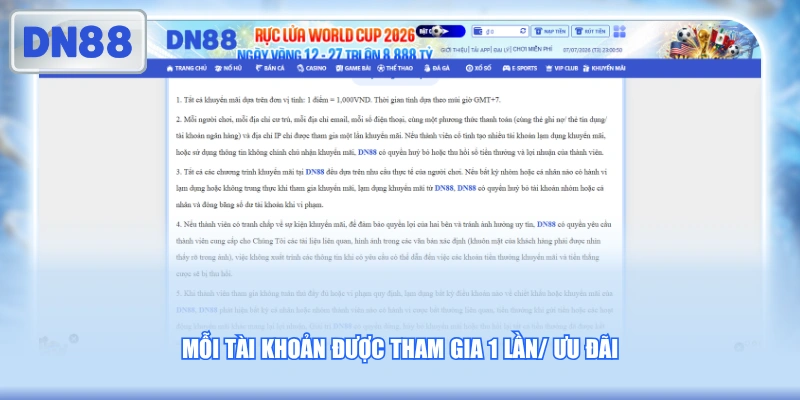Screen dimensions: 800x400
Task: Click the rooster icon beside ĐÁ GÀ
Action: (x=427, y=68)
